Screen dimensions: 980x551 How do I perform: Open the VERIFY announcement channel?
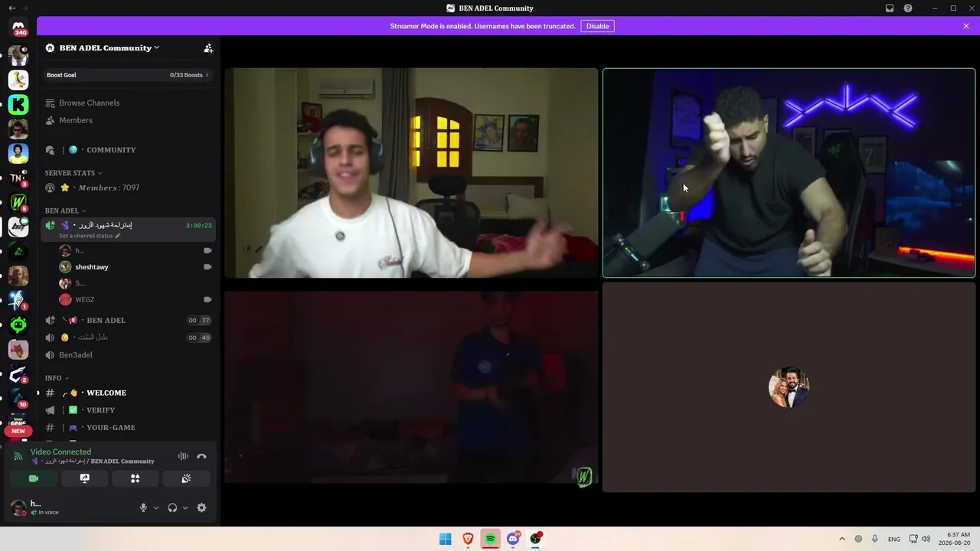click(x=128, y=410)
